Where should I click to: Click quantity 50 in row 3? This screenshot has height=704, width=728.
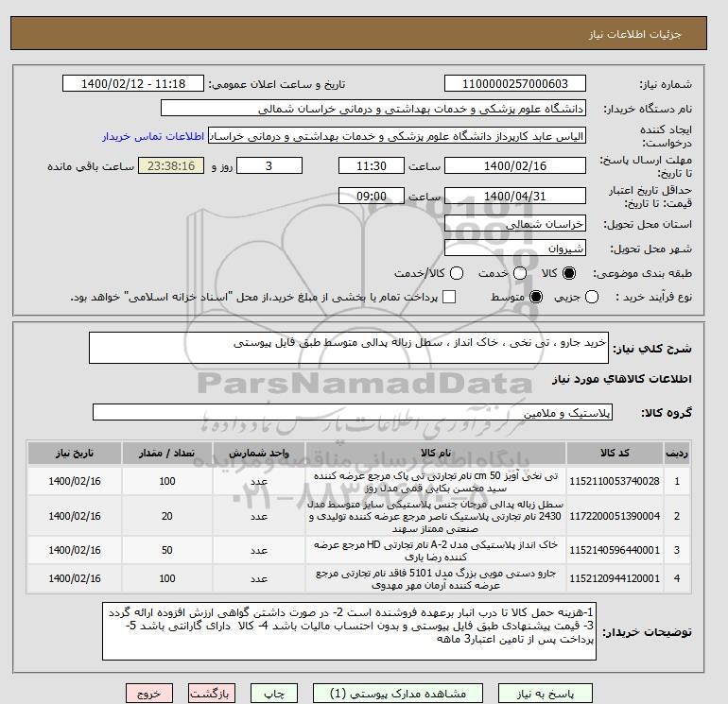coord(167,550)
